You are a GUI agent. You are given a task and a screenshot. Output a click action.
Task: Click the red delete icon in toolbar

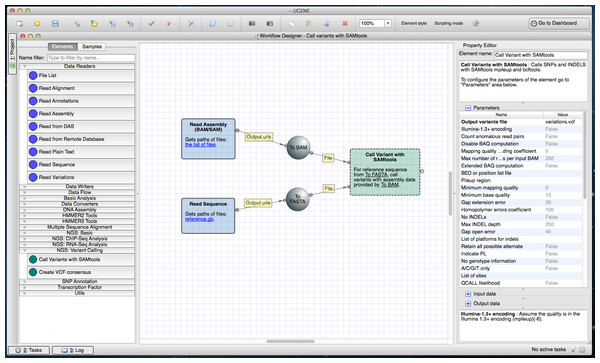click(x=345, y=24)
